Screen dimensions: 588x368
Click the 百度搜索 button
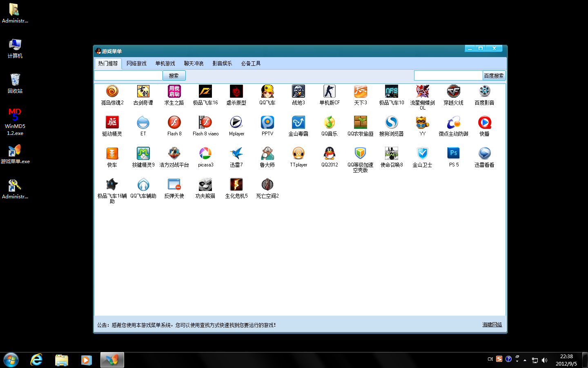(x=494, y=76)
